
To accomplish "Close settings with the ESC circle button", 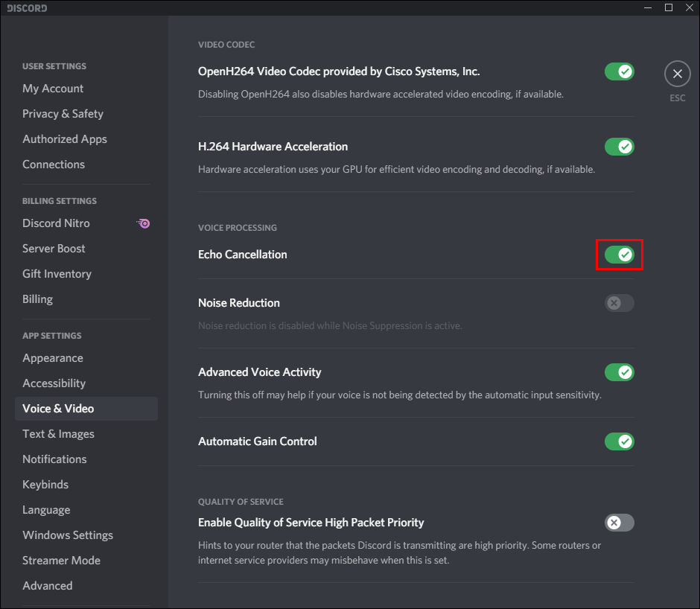I will [677, 74].
